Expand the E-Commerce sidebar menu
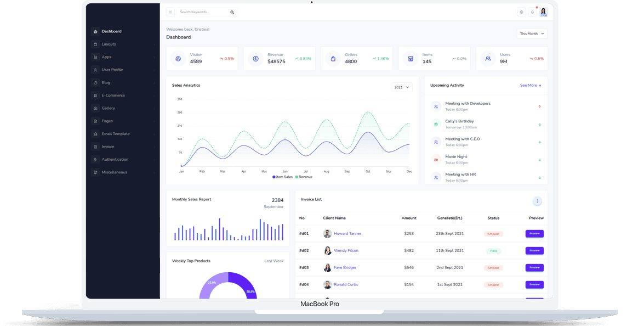644x326 pixels. pos(113,95)
